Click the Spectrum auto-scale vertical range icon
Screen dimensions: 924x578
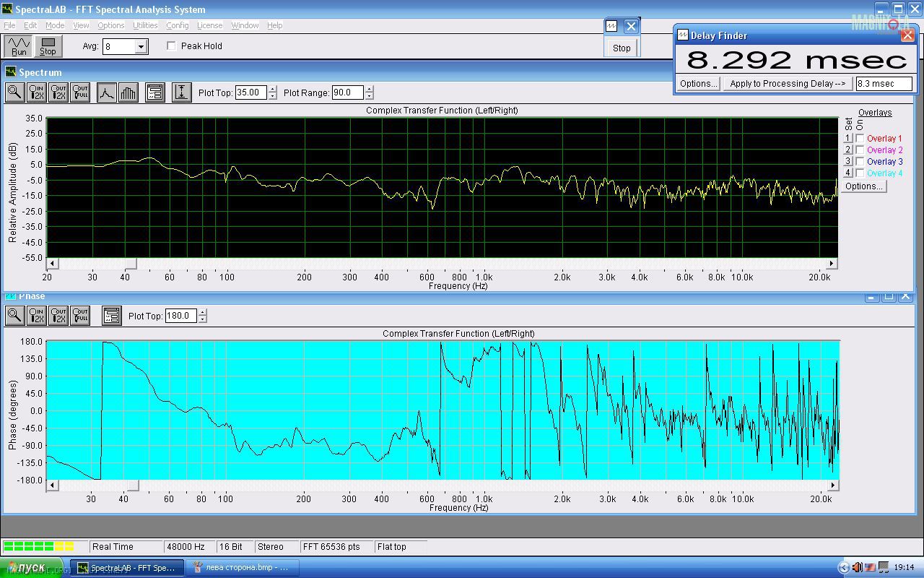click(x=181, y=92)
